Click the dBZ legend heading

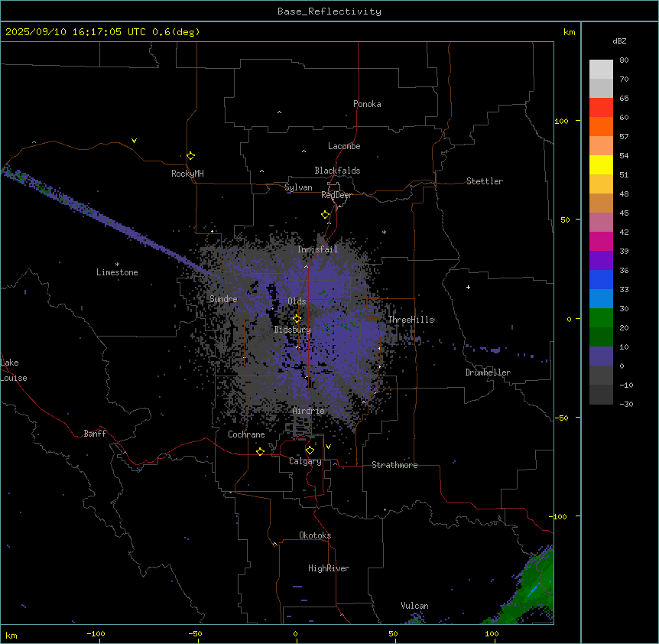(x=619, y=41)
